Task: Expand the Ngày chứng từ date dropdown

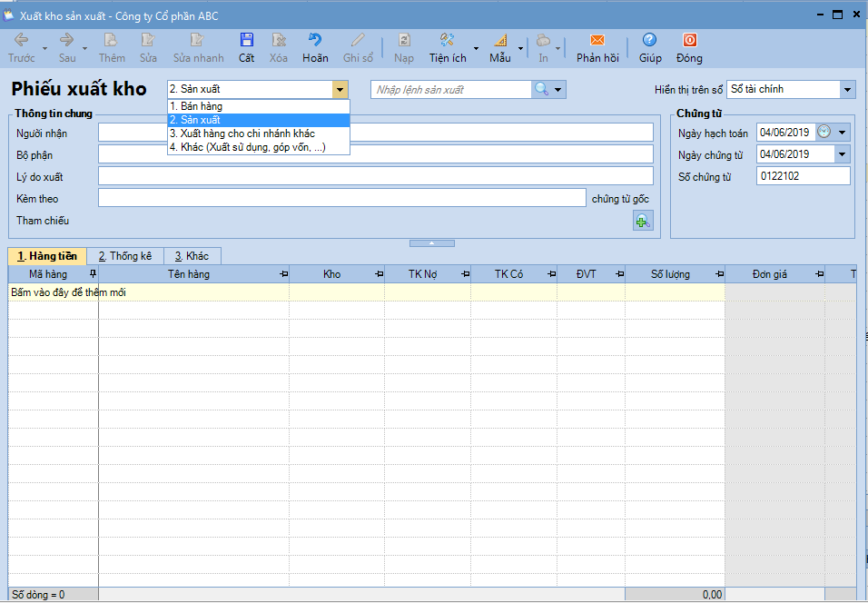Action: 843,154
